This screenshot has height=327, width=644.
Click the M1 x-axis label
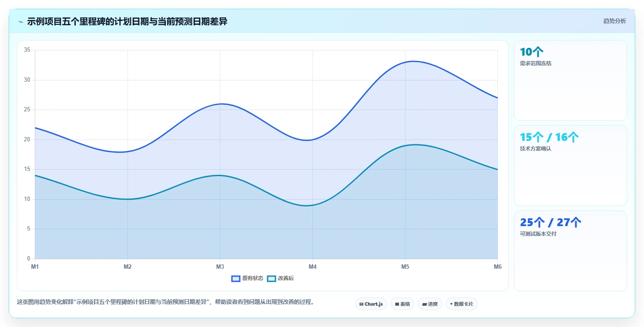(35, 267)
